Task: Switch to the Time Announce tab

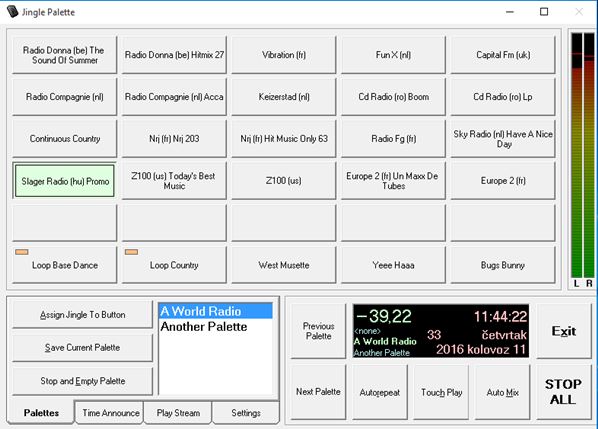Action: tap(110, 413)
